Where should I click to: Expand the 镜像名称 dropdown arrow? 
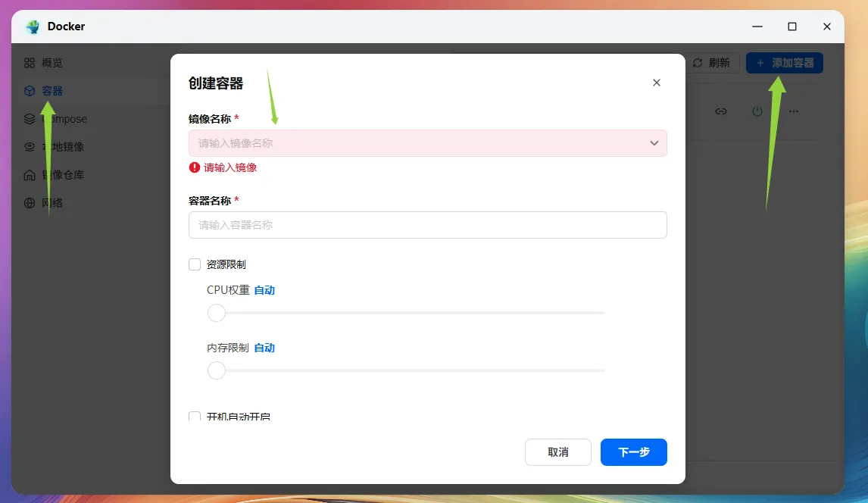click(654, 143)
